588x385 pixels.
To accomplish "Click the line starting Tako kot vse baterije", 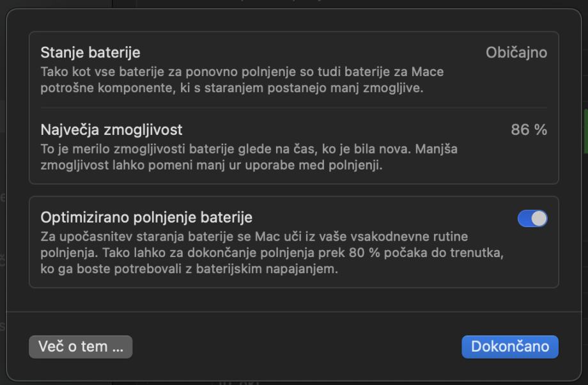I will 242,72.
